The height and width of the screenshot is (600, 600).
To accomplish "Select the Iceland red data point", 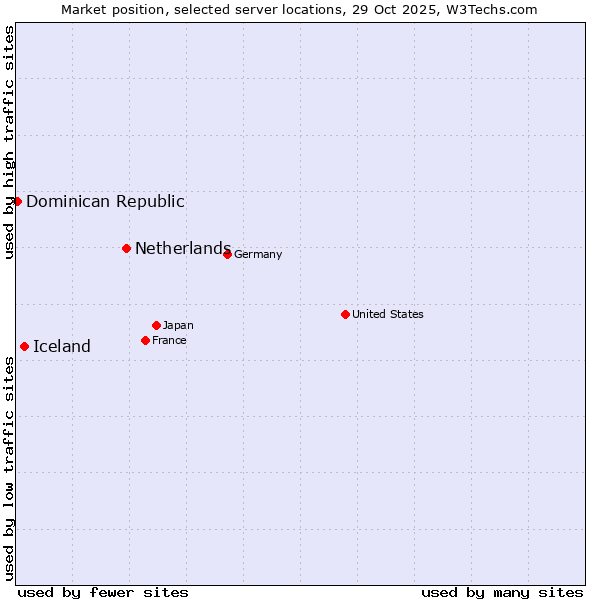I will [x=24, y=346].
